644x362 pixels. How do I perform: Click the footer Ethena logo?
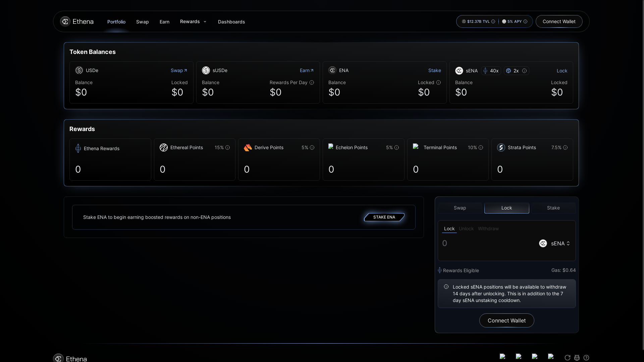(70, 358)
